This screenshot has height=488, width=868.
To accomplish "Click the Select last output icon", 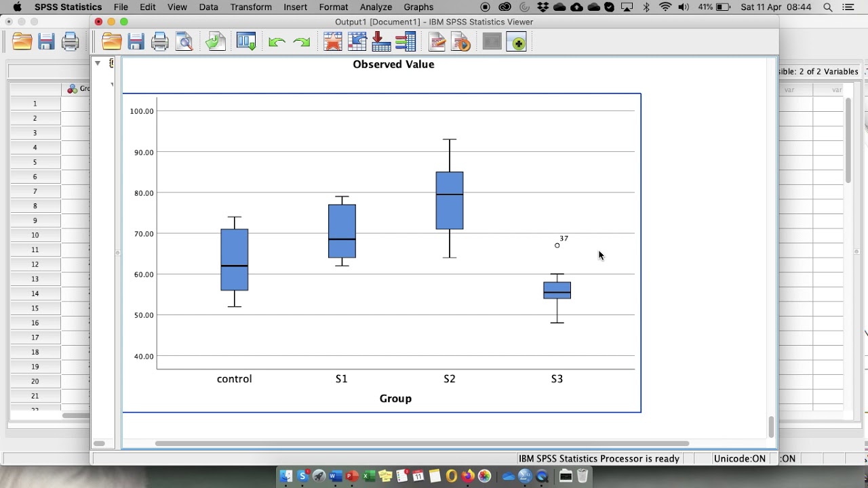I will click(437, 42).
